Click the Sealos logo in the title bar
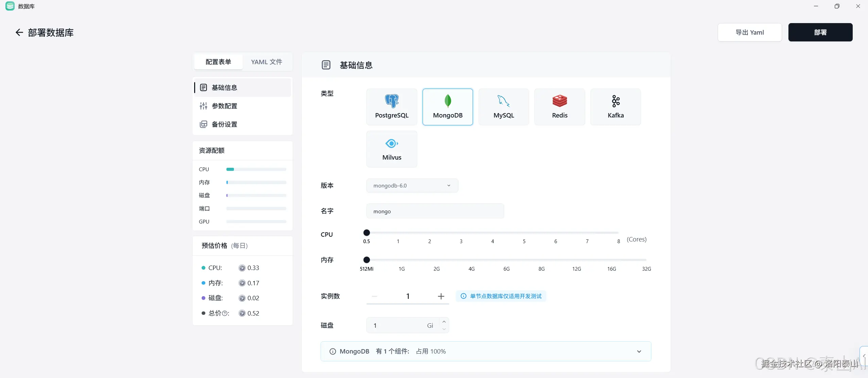868x378 pixels. pyautogui.click(x=10, y=6)
